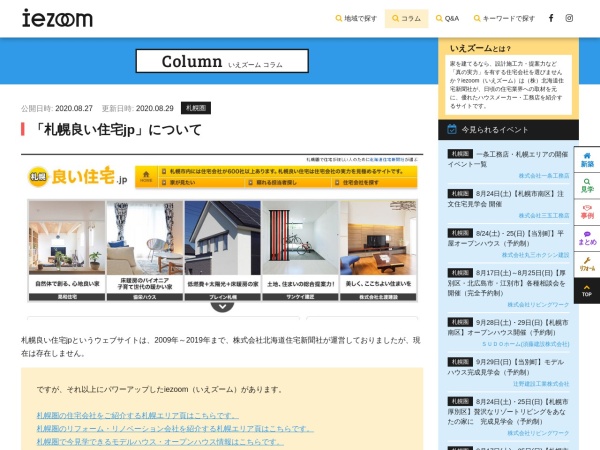Click article title 「札幌良い住宅jp」について

point(117,130)
